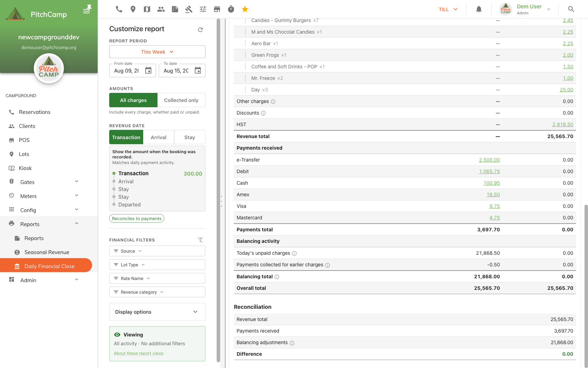Screen dimensions: 588x368
Task: Select Arrival revenue date option
Action: [x=159, y=137]
